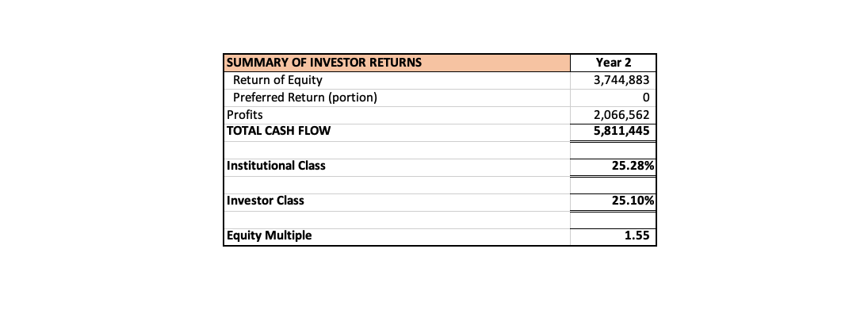Select the Return of Equity label cell

(x=397, y=80)
